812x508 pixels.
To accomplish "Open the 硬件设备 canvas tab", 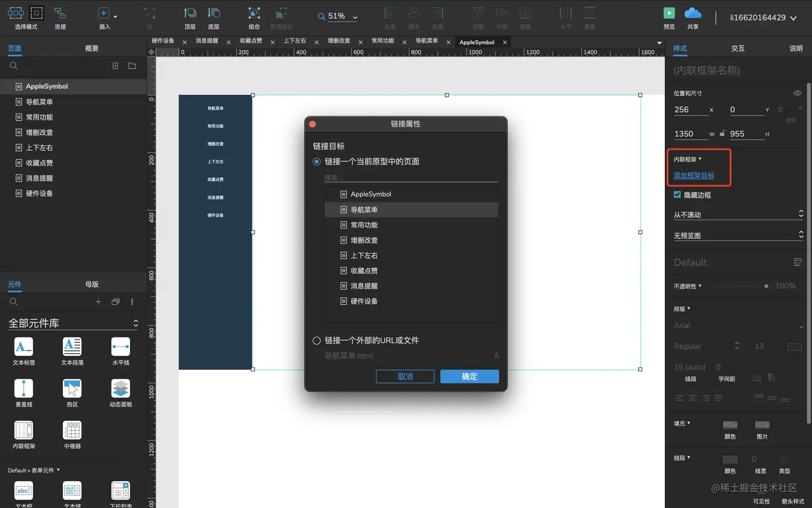I will [x=163, y=41].
